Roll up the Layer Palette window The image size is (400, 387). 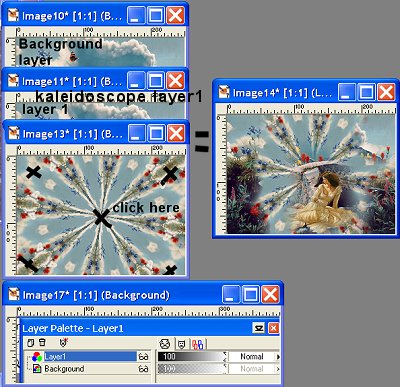[x=259, y=328]
